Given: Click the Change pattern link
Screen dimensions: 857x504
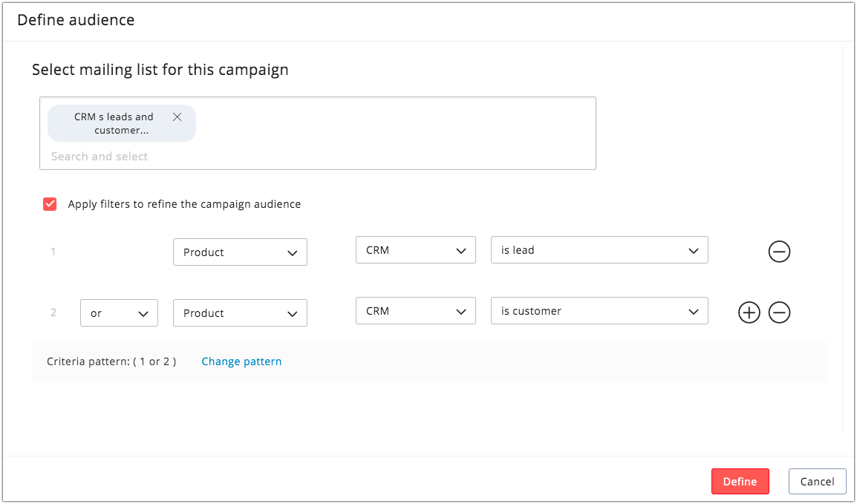Looking at the screenshot, I should tap(241, 361).
